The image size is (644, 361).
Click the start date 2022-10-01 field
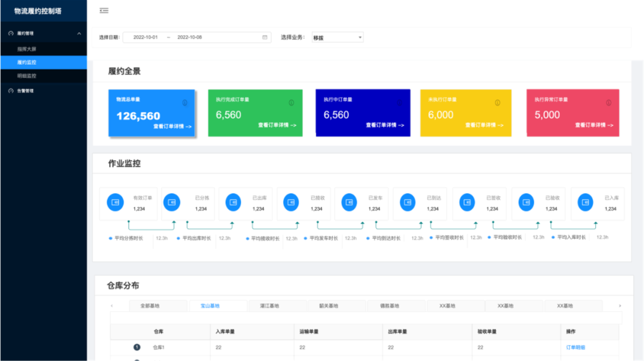pos(145,37)
